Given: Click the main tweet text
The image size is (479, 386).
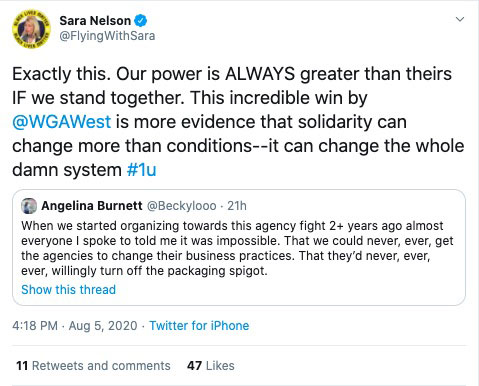Looking at the screenshot, I should click(238, 122).
